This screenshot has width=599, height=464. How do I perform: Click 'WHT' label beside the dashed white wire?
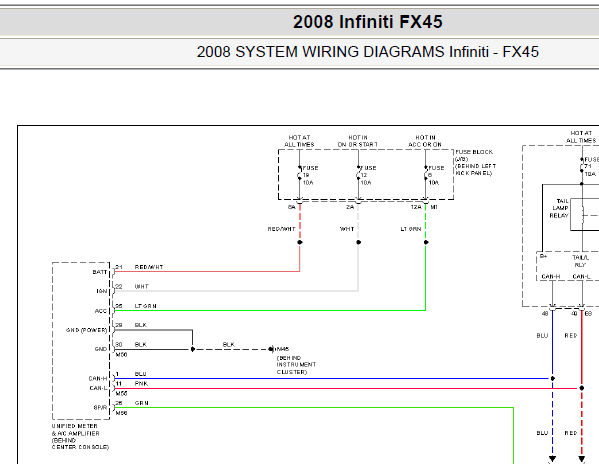click(x=347, y=229)
